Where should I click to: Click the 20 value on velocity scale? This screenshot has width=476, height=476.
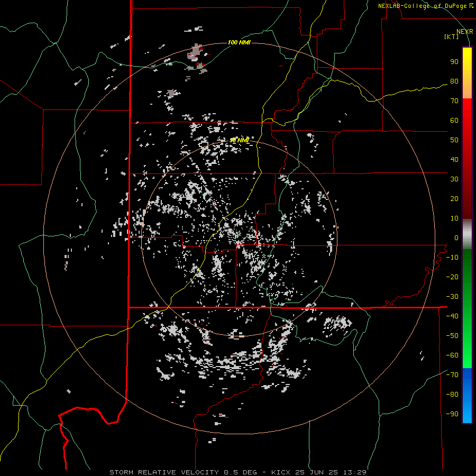pos(454,198)
